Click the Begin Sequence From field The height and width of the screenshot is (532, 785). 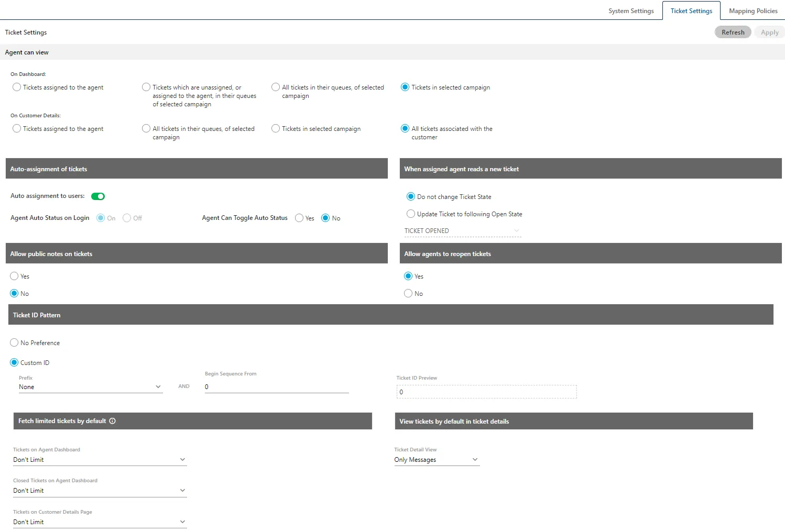277,387
